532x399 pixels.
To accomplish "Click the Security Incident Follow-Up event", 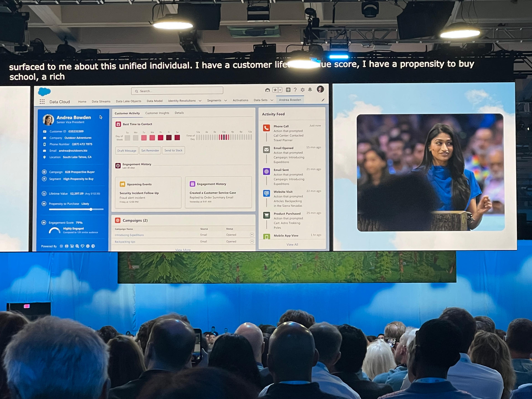I will [139, 193].
